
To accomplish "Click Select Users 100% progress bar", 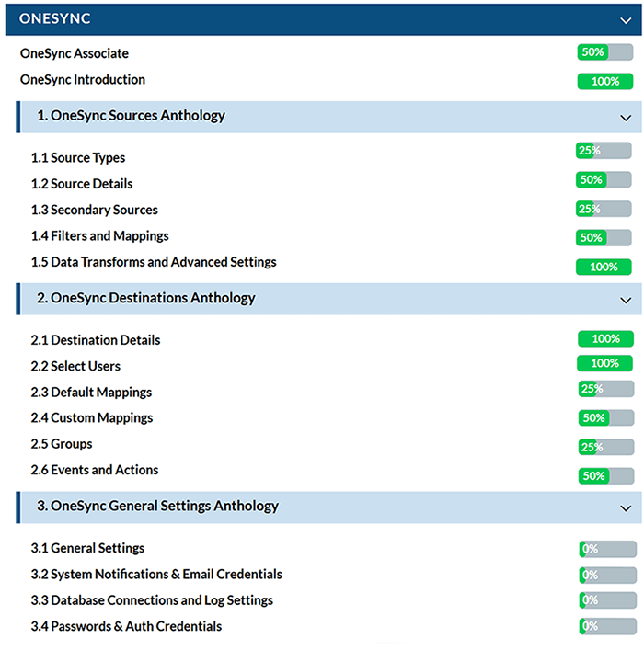I will (604, 363).
